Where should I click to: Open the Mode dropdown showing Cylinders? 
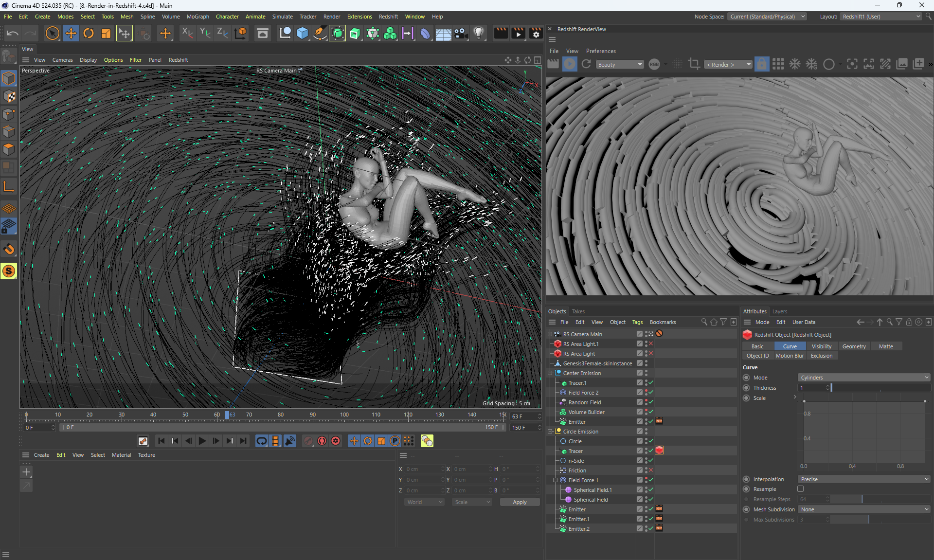point(863,378)
